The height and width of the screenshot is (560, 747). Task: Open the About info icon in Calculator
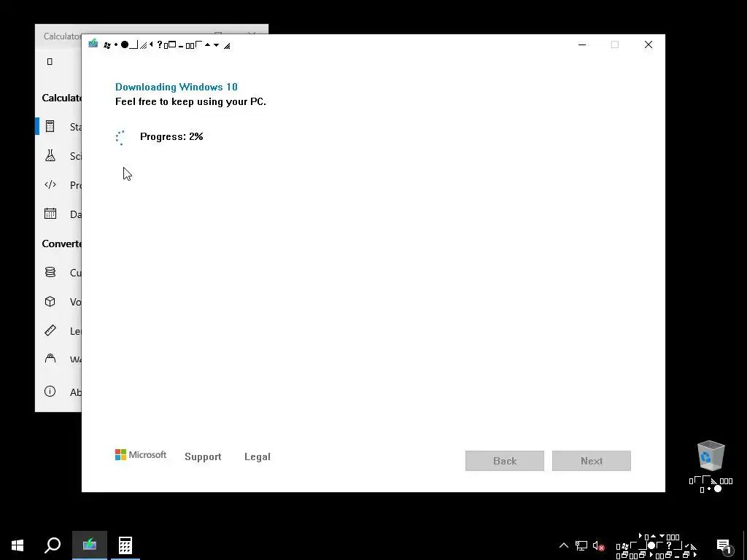coord(50,392)
